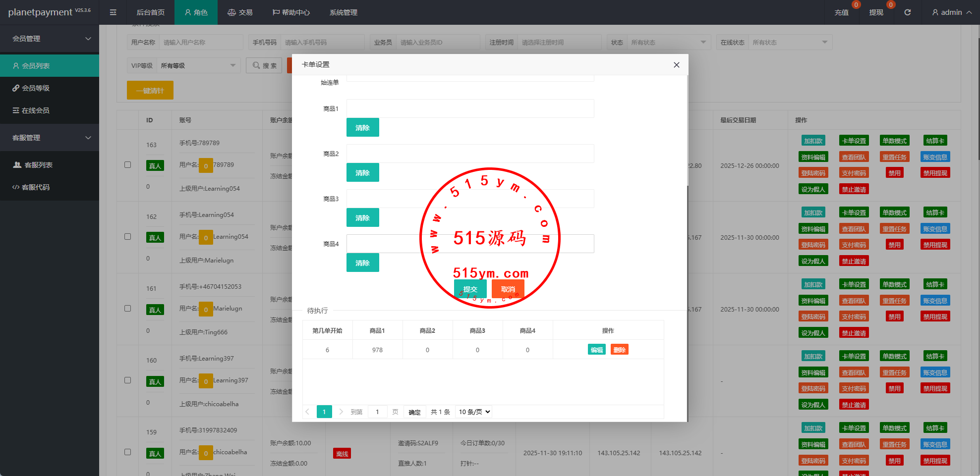Screen dimensions: 980x476
Task: Open the 系统管理 top menu
Action: point(343,12)
